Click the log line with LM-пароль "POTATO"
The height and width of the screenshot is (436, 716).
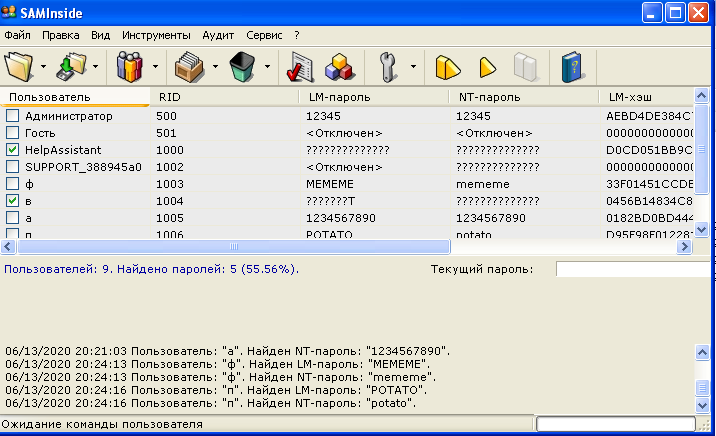click(x=216, y=390)
